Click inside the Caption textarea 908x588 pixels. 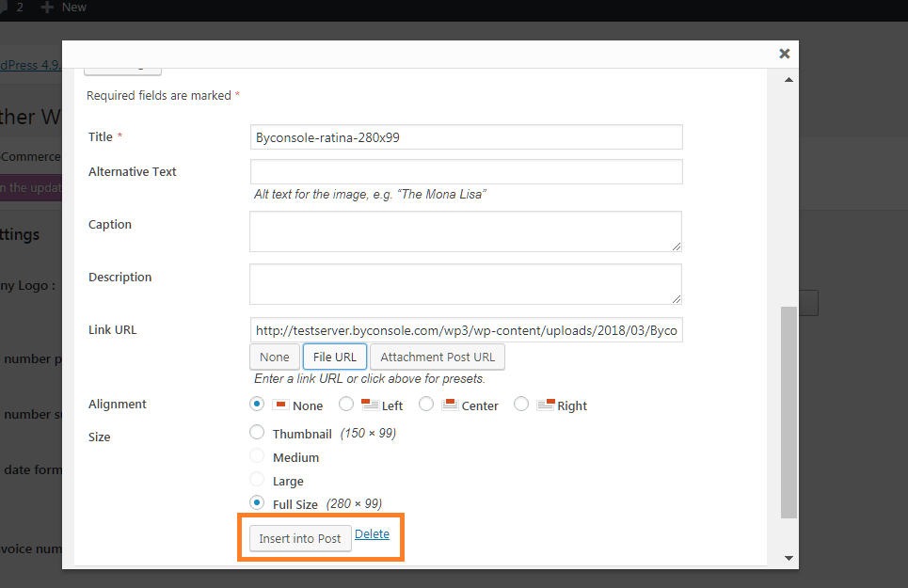[466, 231]
